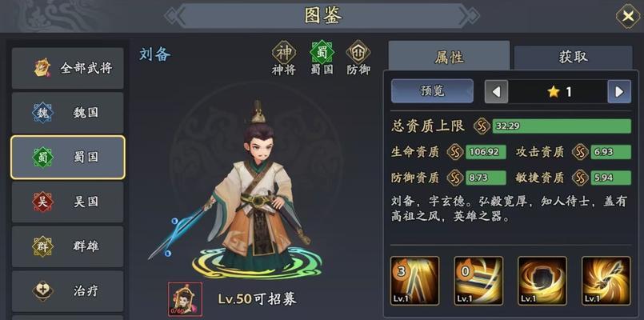Switch to the 获取 tab
Viewport: 644px width, 320px height.
coord(573,58)
